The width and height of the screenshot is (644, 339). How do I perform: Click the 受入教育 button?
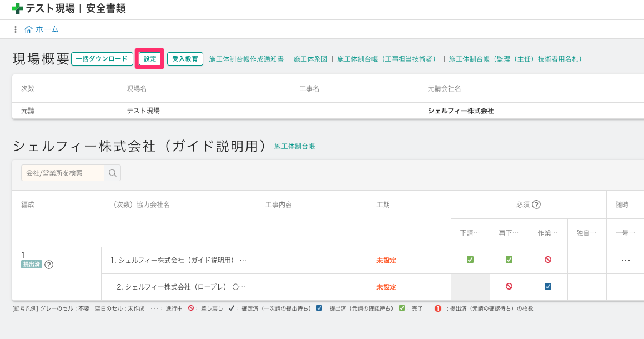(185, 59)
